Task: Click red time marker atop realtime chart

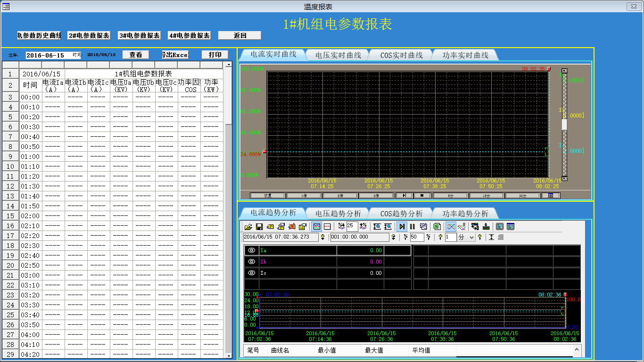Action: click(x=549, y=69)
